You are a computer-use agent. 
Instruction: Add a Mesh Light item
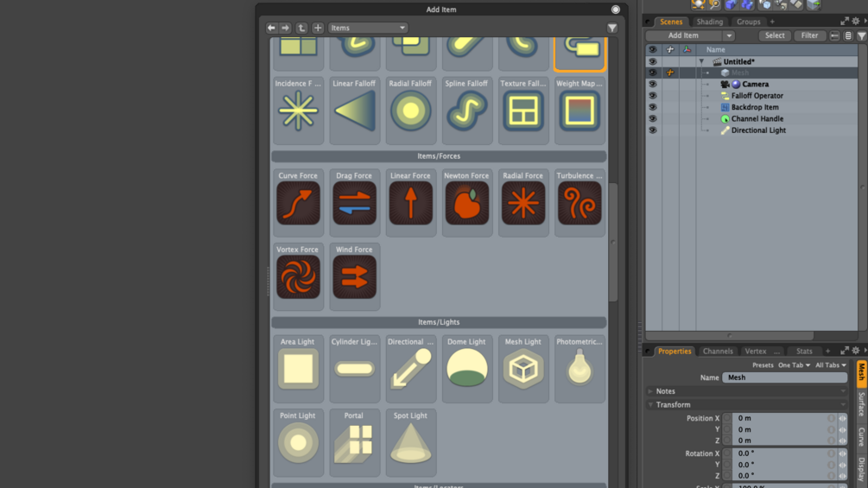pyautogui.click(x=523, y=369)
